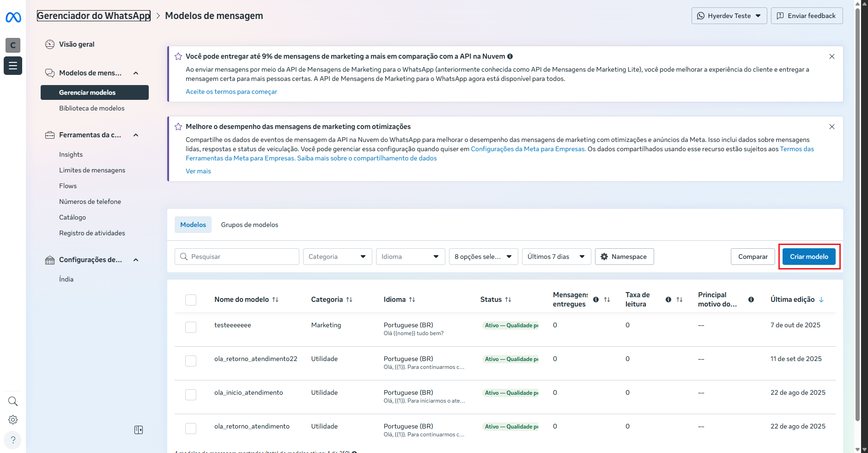The image size is (868, 453).
Task: Switch to Grupos de modelos tab
Action: tap(249, 225)
